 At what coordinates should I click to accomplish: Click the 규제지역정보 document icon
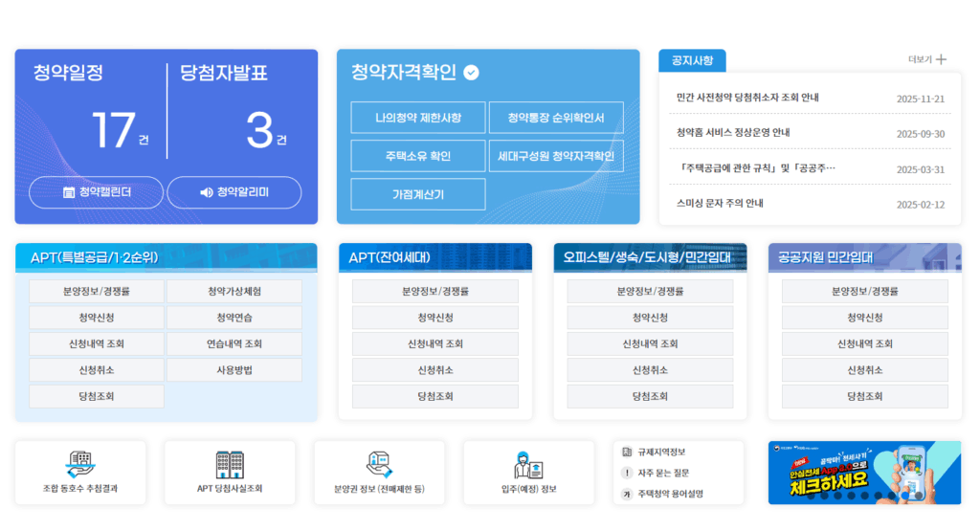click(x=627, y=452)
